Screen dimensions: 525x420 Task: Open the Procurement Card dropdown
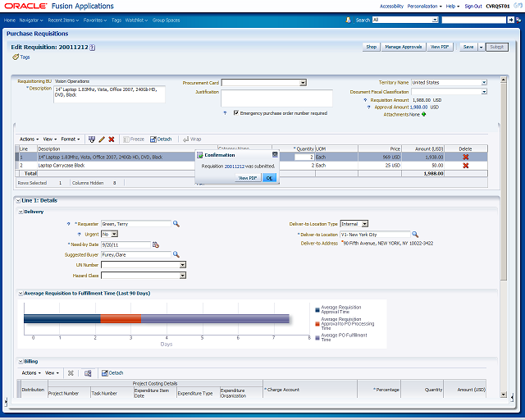click(303, 83)
